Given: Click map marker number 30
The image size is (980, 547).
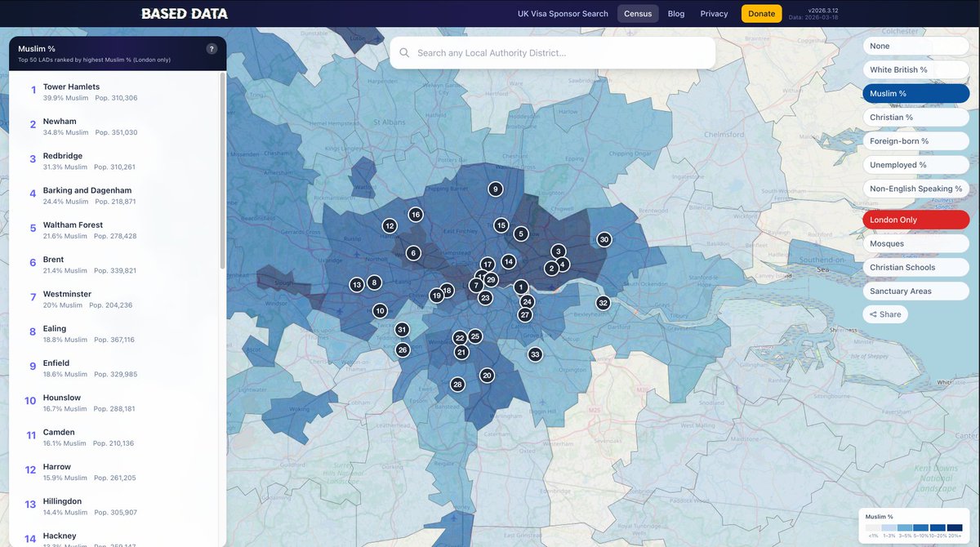Looking at the screenshot, I should 604,239.
